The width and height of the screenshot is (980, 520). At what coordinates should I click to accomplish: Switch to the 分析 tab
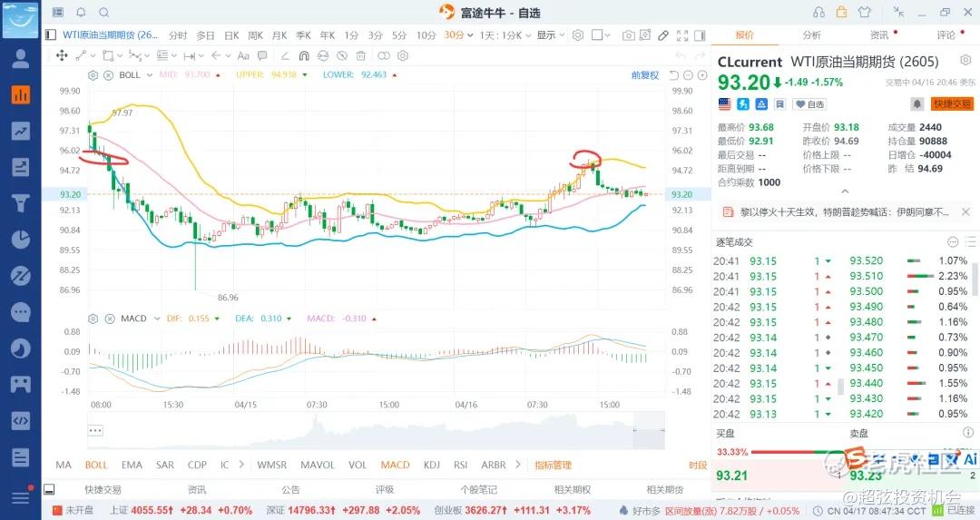[x=811, y=35]
